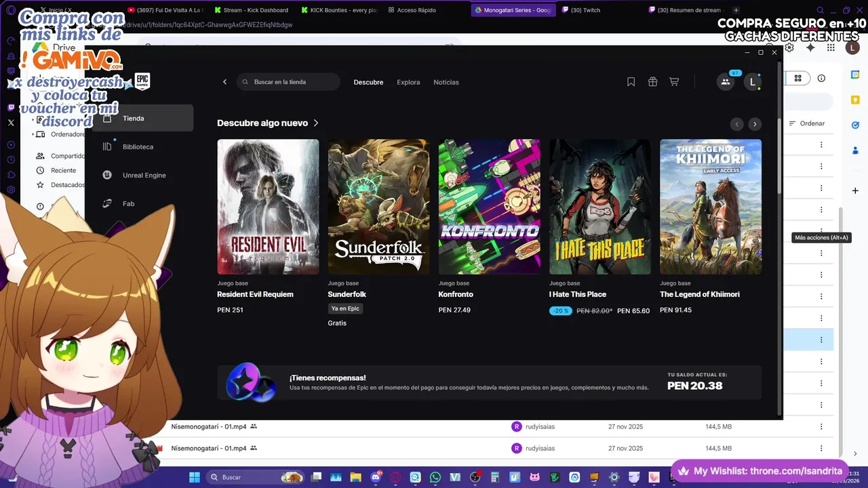868x488 pixels.
Task: Switch to the Descubre tab
Action: (x=368, y=82)
